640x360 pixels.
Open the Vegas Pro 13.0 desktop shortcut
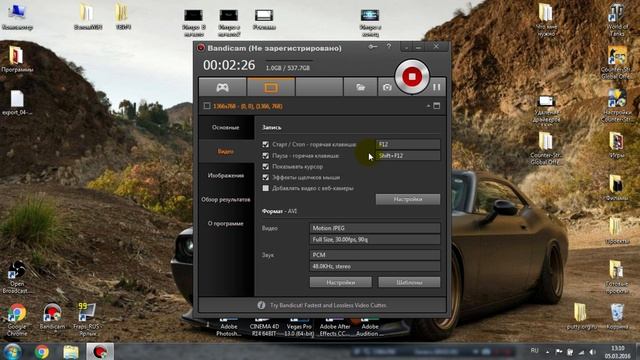(299, 328)
